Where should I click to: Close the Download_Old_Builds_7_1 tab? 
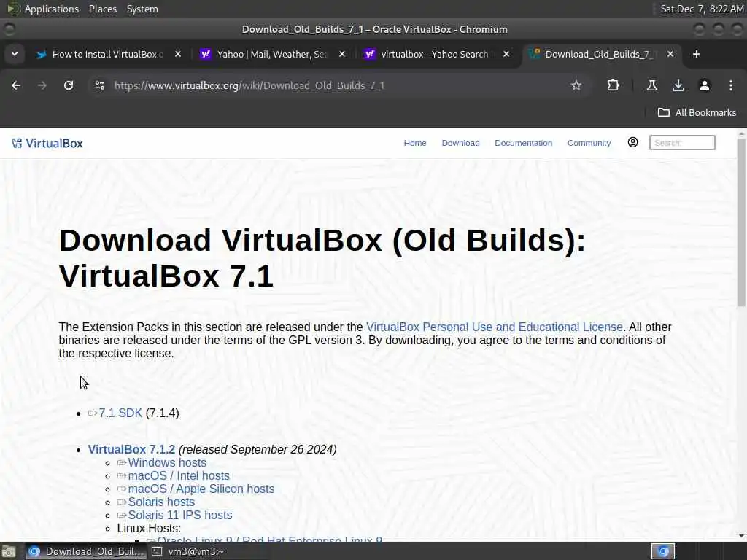(x=670, y=54)
